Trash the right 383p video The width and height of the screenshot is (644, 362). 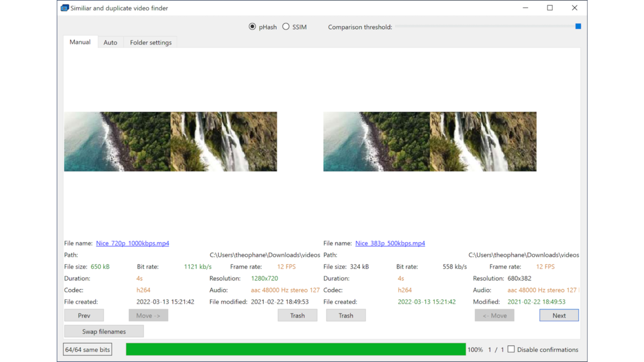(x=345, y=315)
